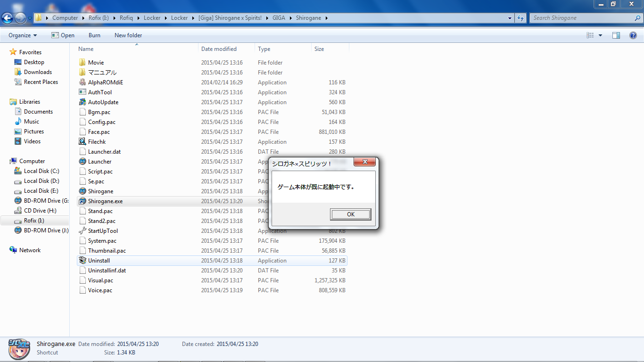This screenshot has height=362, width=644.
Task: Click the StartUpTool wrench icon
Action: point(83,231)
